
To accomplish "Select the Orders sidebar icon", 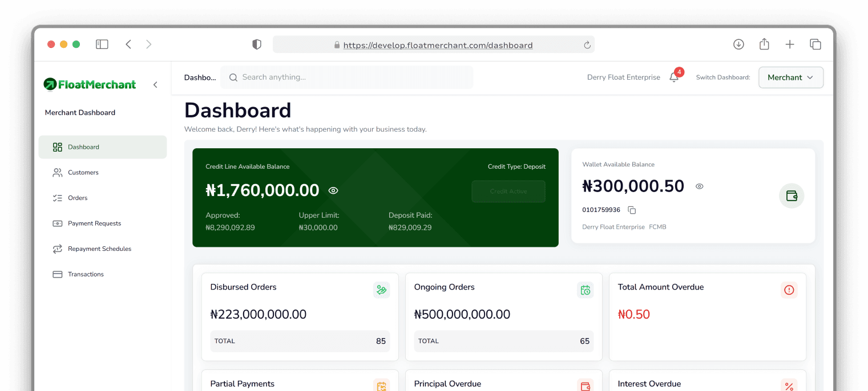I will [x=57, y=198].
